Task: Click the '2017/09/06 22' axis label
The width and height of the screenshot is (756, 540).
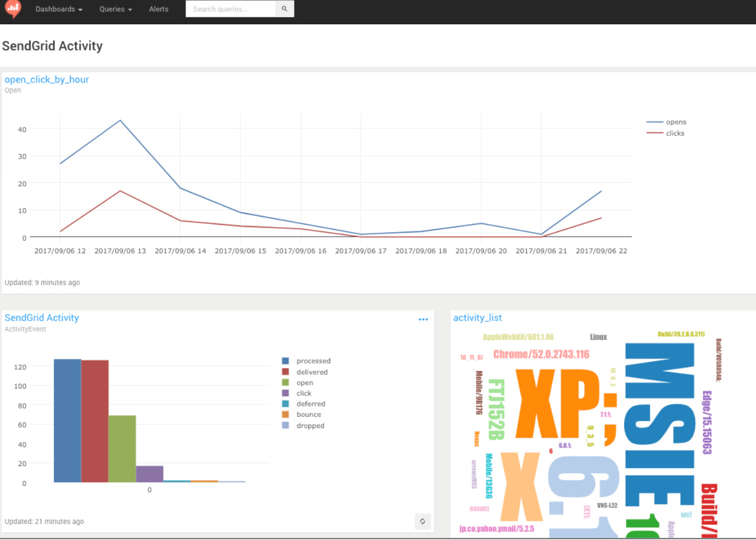Action: pyautogui.click(x=601, y=251)
